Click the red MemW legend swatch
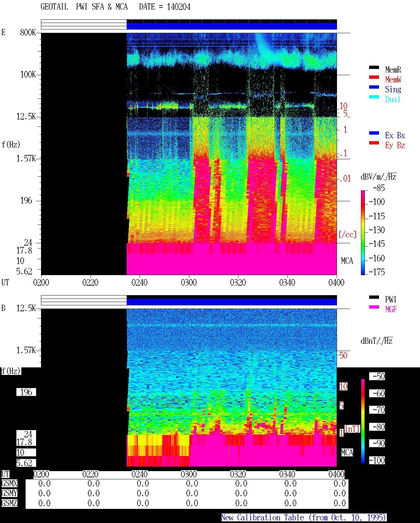The width and height of the screenshot is (420, 523). pyautogui.click(x=374, y=77)
